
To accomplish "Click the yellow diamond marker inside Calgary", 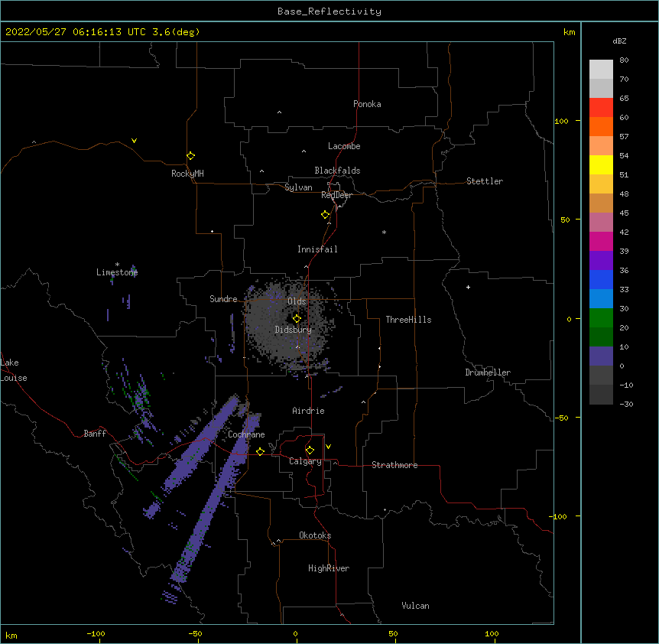I will tap(310, 450).
